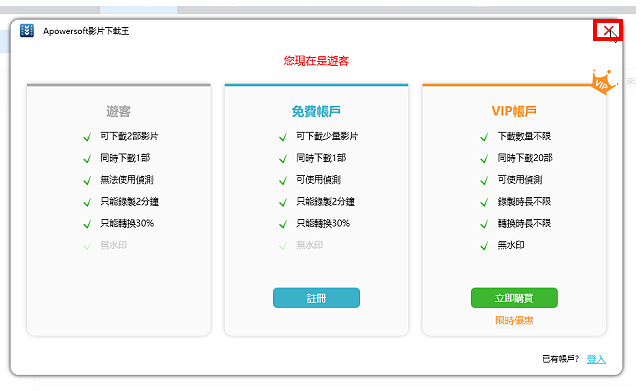Click 下載數量不限 in VIP card

pos(524,136)
